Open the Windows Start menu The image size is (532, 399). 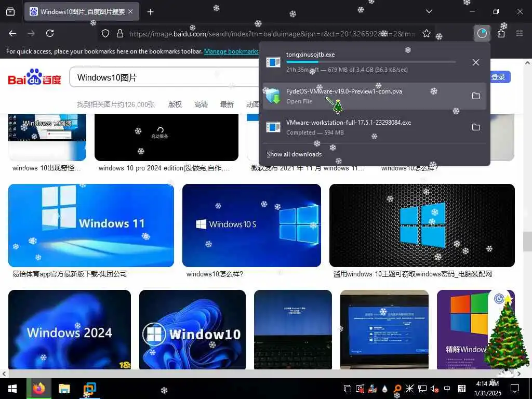(x=12, y=389)
